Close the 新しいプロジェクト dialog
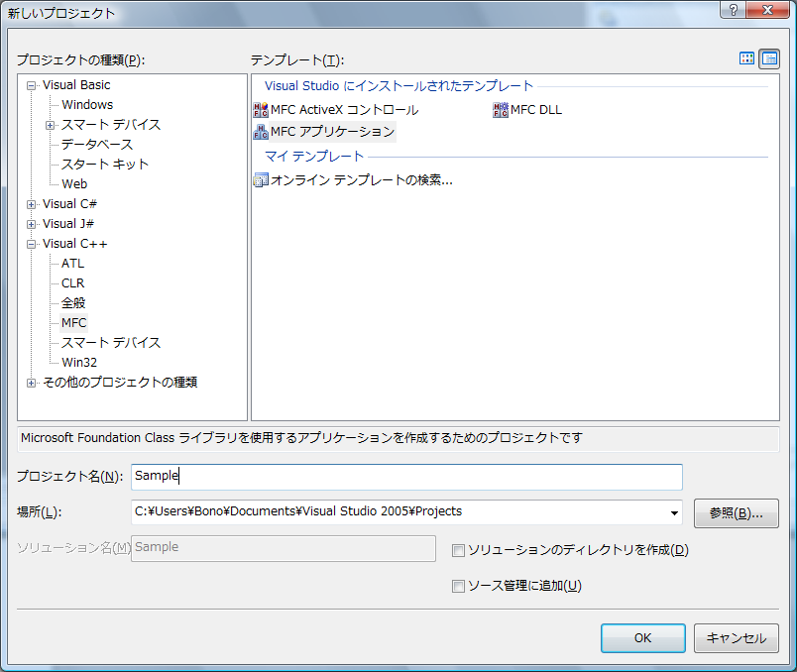Screen dimensions: 797x672 [x=767, y=10]
